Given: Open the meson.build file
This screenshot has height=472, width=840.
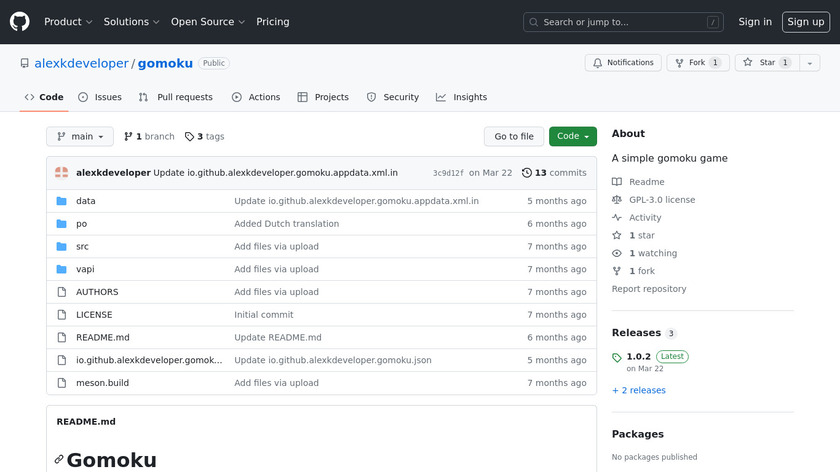Looking at the screenshot, I should coord(102,383).
